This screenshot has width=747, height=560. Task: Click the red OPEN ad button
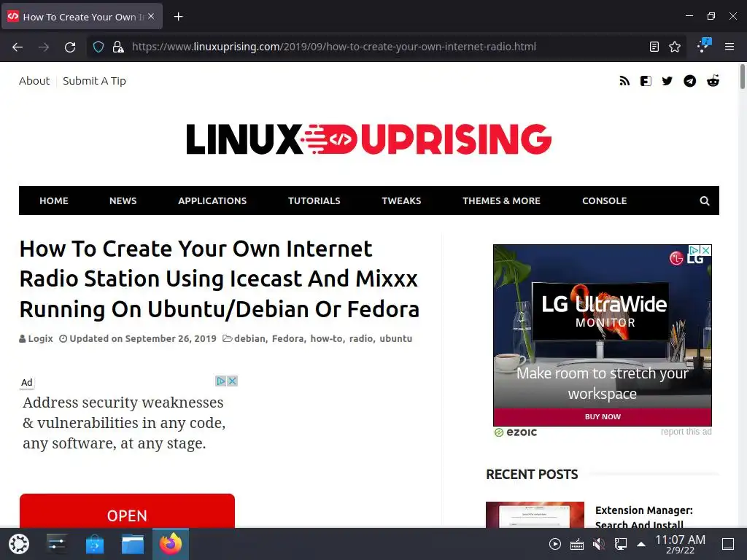[x=127, y=511]
